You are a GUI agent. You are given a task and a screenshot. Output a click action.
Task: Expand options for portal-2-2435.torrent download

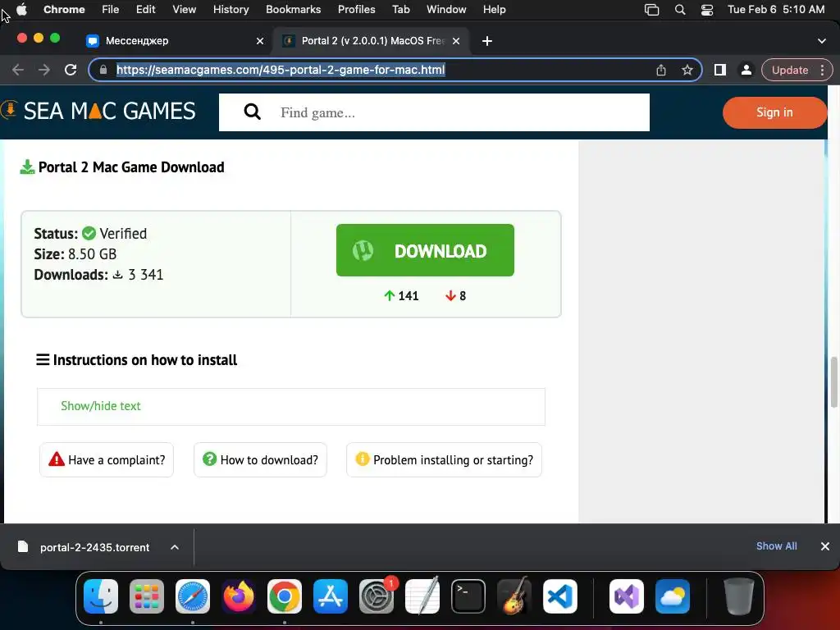click(175, 547)
